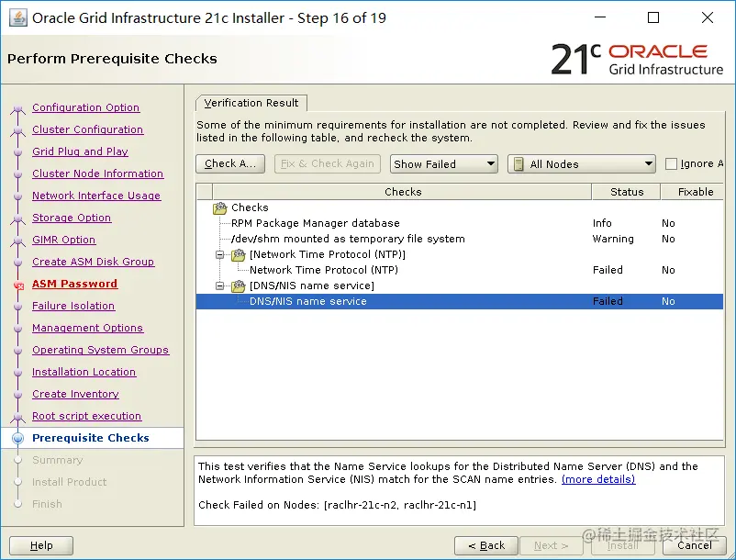Click the Prerequisite Checks current step marker

pyautogui.click(x=17, y=438)
